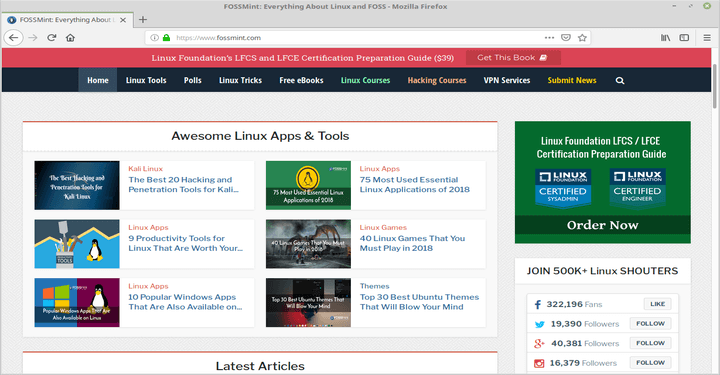Click the Linux Certified Sysadmin badge
Viewport: 720px width, 375px height.
click(562, 188)
